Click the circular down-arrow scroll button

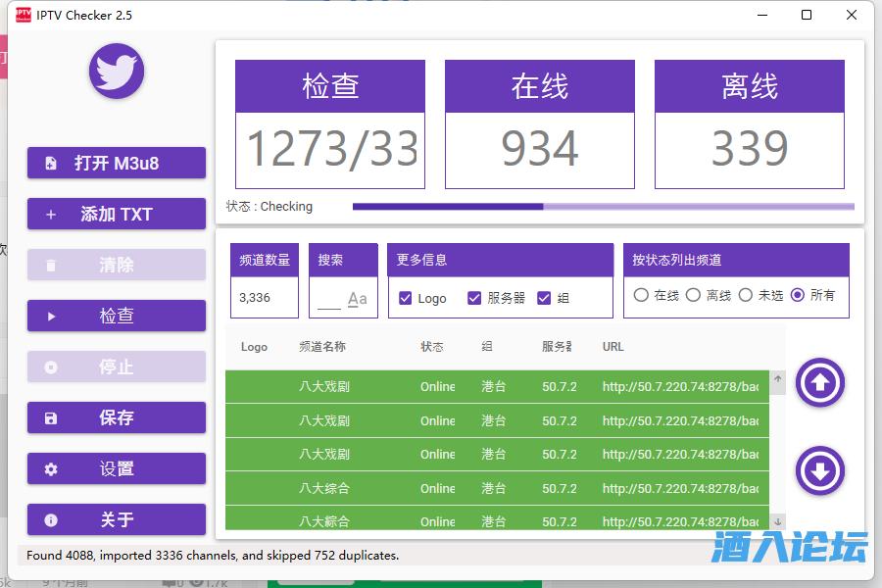819,471
